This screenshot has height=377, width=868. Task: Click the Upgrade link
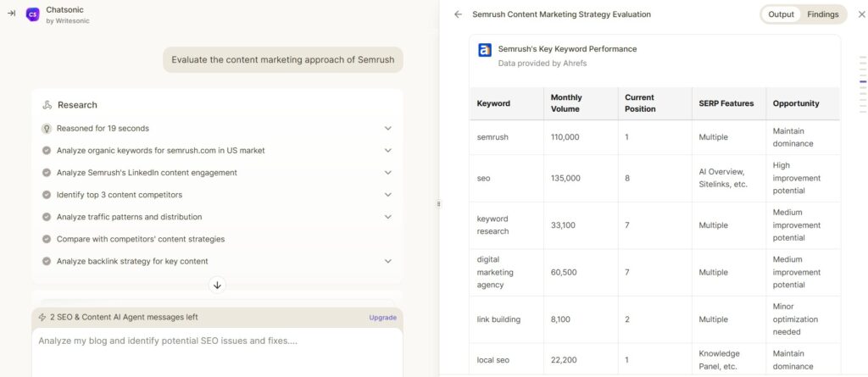pyautogui.click(x=383, y=318)
